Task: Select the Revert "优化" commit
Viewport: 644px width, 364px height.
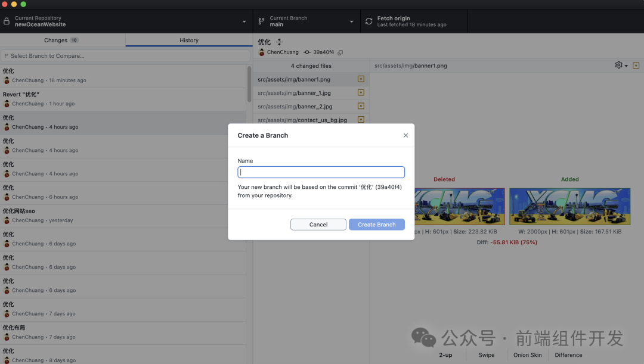Action: tap(123, 99)
